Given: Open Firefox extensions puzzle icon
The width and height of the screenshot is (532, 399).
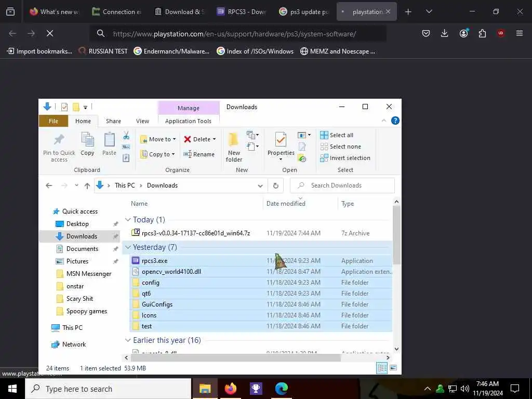Looking at the screenshot, I should (x=482, y=33).
